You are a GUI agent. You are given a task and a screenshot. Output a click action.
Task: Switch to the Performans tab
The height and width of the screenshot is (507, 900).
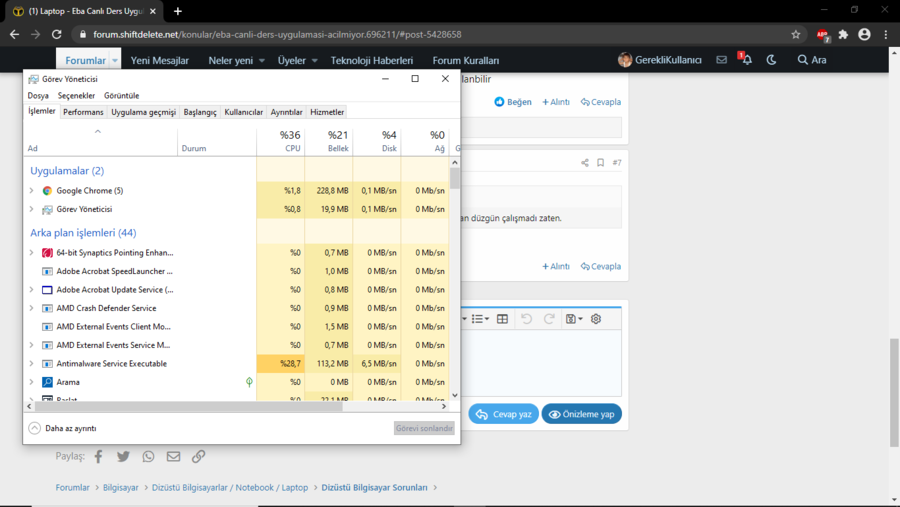83,112
